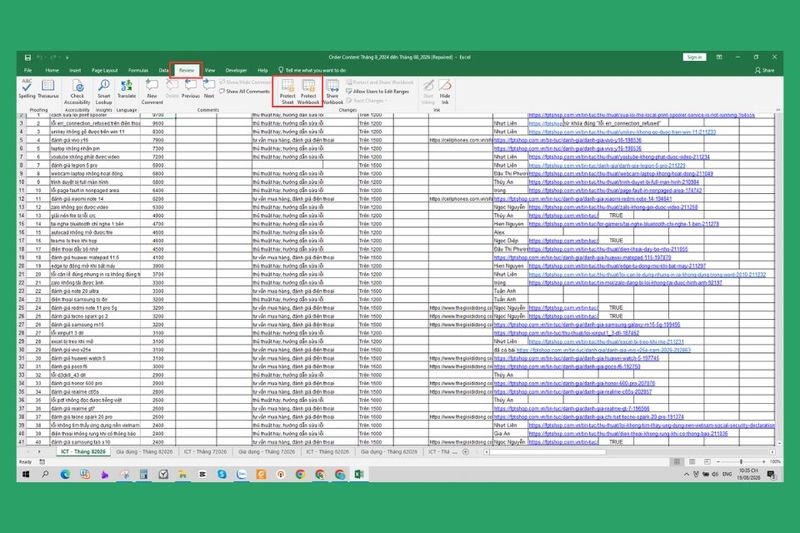
Task: Select sheet Gia dụng - Tháng 82026
Action: click(144, 452)
